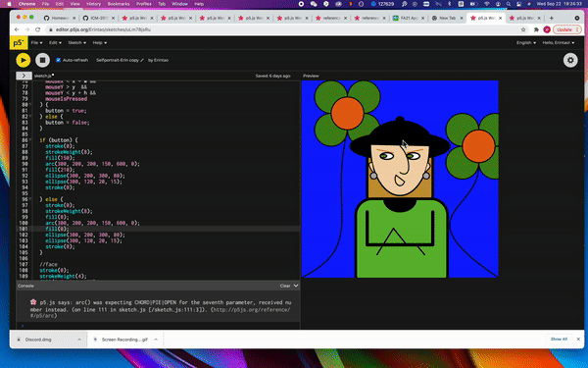Screen dimensions: 588x368
Task: Open the Window menu in menu bar
Action: 179,4
